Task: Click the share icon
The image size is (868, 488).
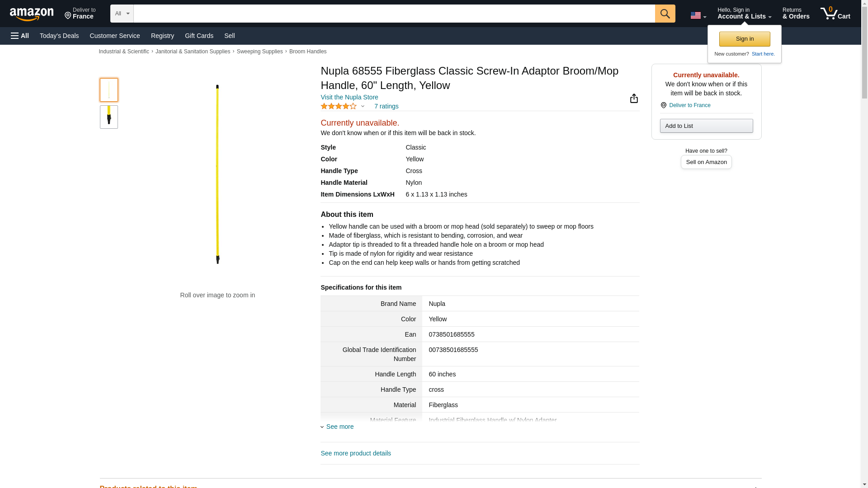Action: [x=634, y=99]
